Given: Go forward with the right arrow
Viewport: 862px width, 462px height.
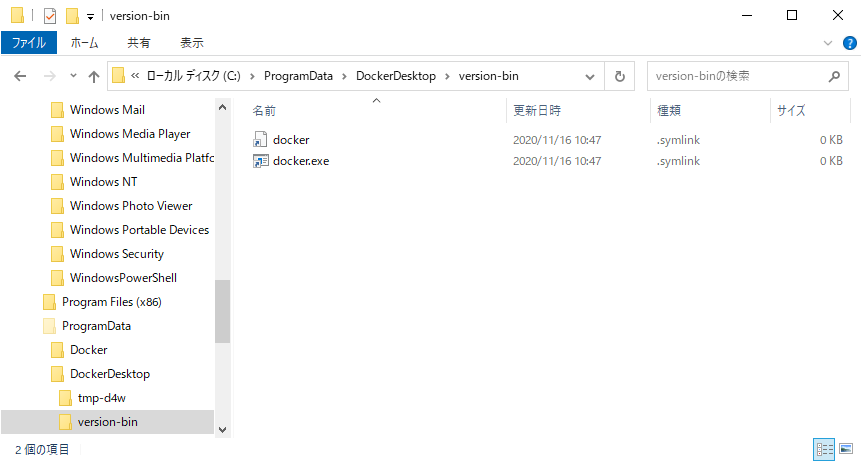Looking at the screenshot, I should coord(50,76).
